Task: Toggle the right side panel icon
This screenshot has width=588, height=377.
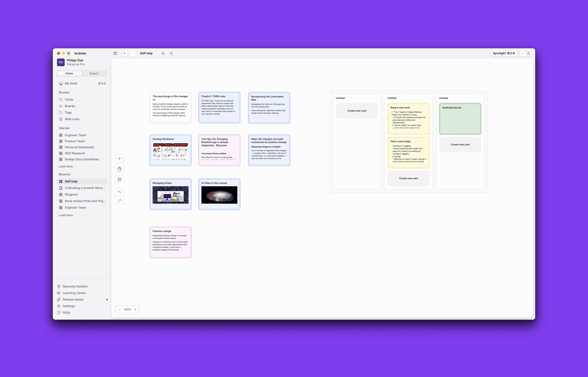Action: (x=528, y=53)
